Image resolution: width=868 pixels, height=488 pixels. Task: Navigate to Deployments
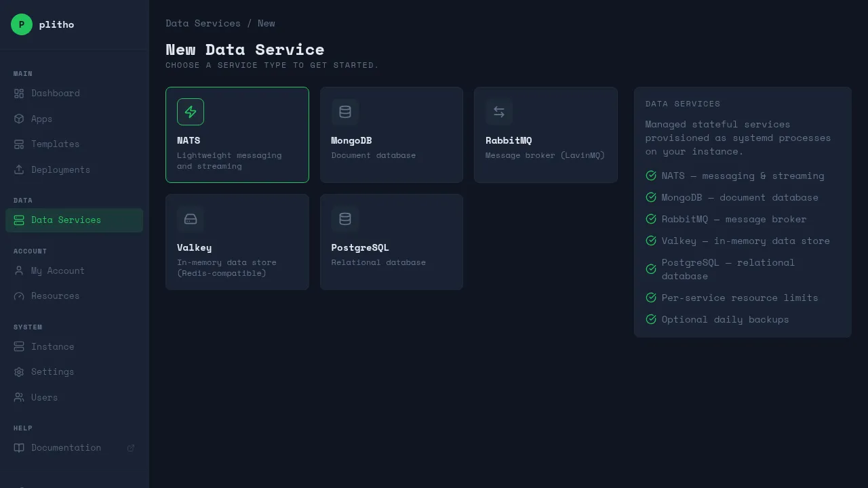75,169
